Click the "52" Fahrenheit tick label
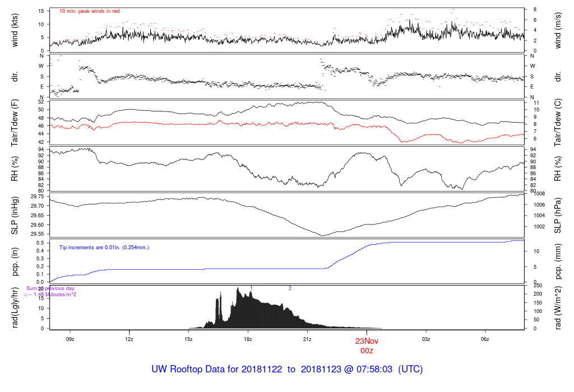Screen dimensions: 574x392 click(x=41, y=102)
